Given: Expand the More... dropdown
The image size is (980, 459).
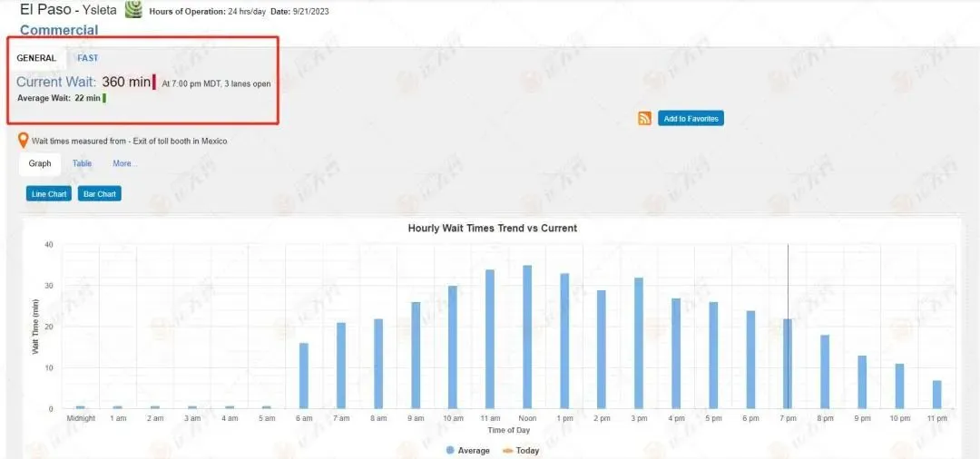Looking at the screenshot, I should [x=125, y=163].
